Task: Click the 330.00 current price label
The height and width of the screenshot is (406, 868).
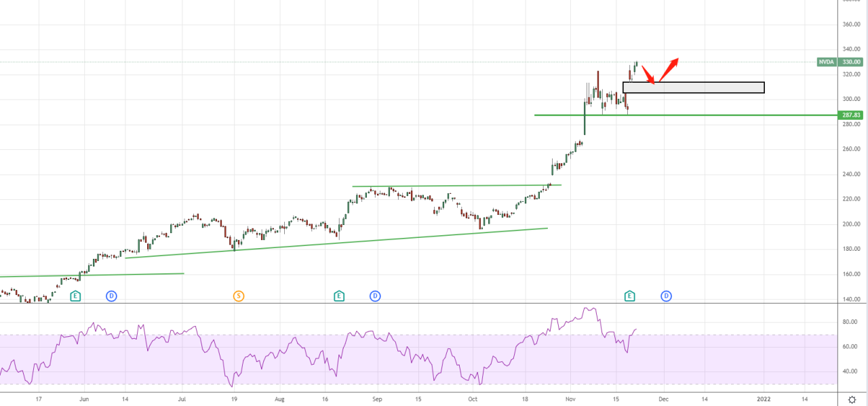Action: tap(851, 62)
